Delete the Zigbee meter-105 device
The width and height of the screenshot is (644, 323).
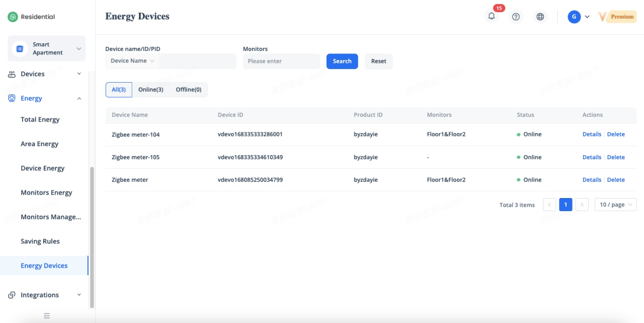[x=616, y=157]
